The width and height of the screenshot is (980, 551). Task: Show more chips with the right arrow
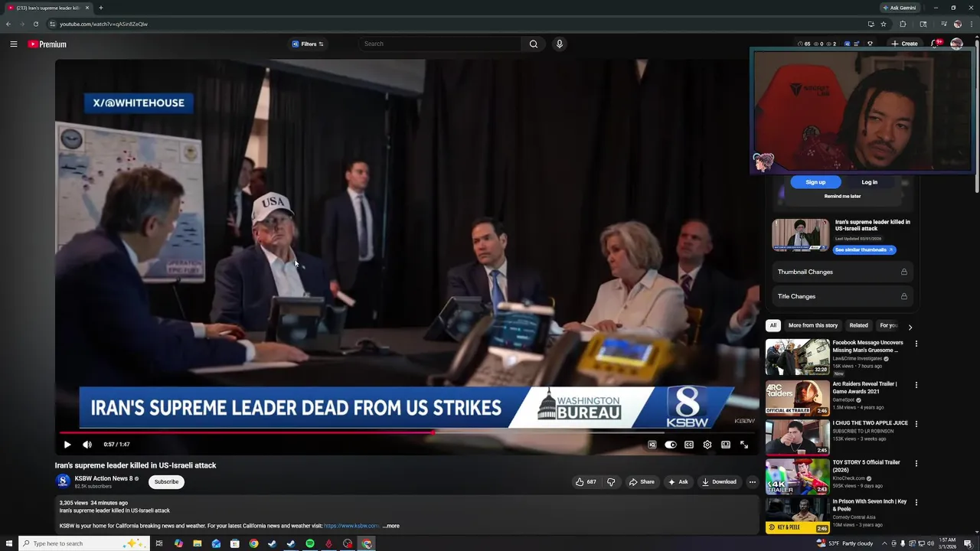(x=910, y=327)
